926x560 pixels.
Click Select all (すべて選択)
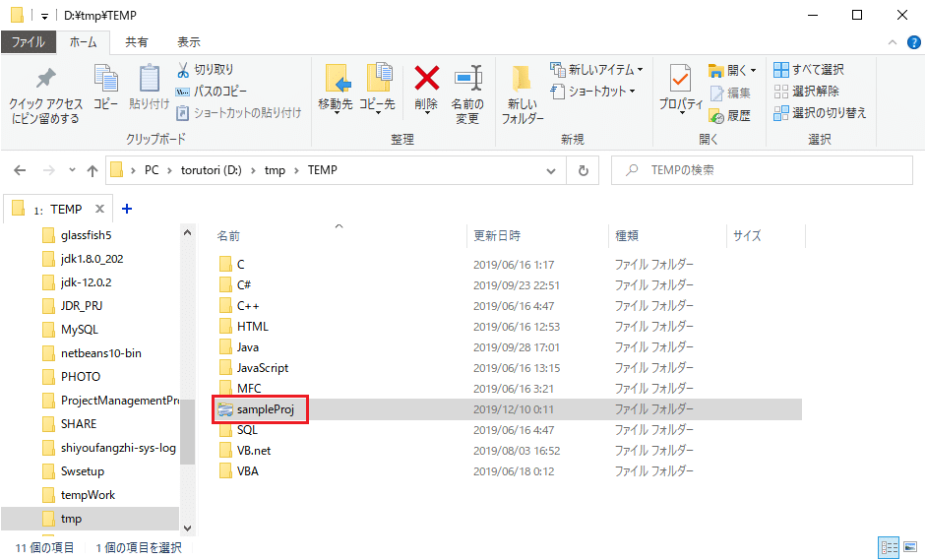point(809,70)
